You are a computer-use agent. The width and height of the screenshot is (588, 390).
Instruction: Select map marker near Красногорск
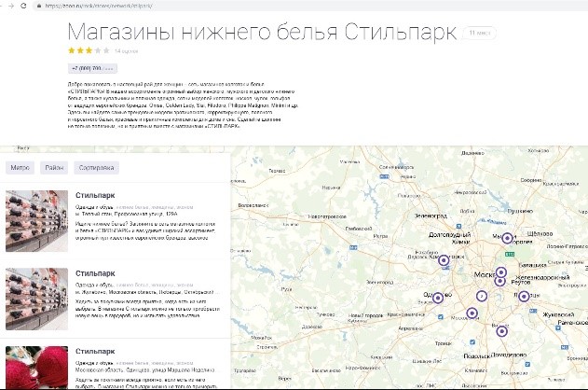(x=444, y=260)
